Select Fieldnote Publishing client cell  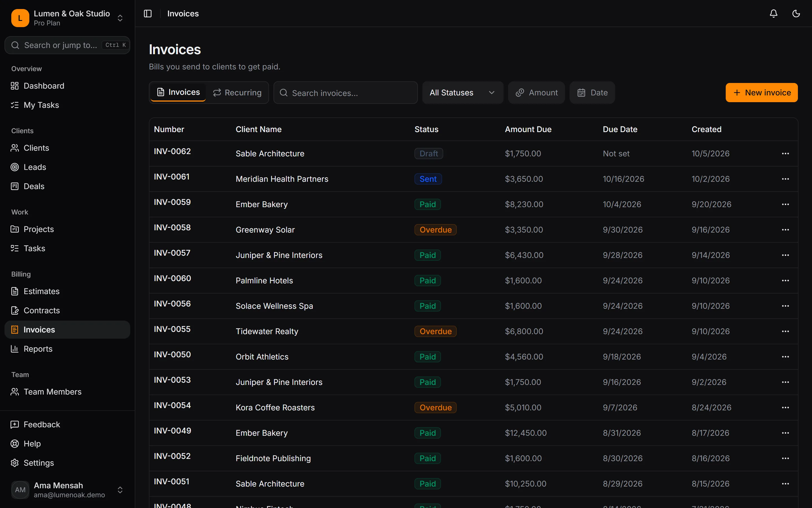[273, 458]
